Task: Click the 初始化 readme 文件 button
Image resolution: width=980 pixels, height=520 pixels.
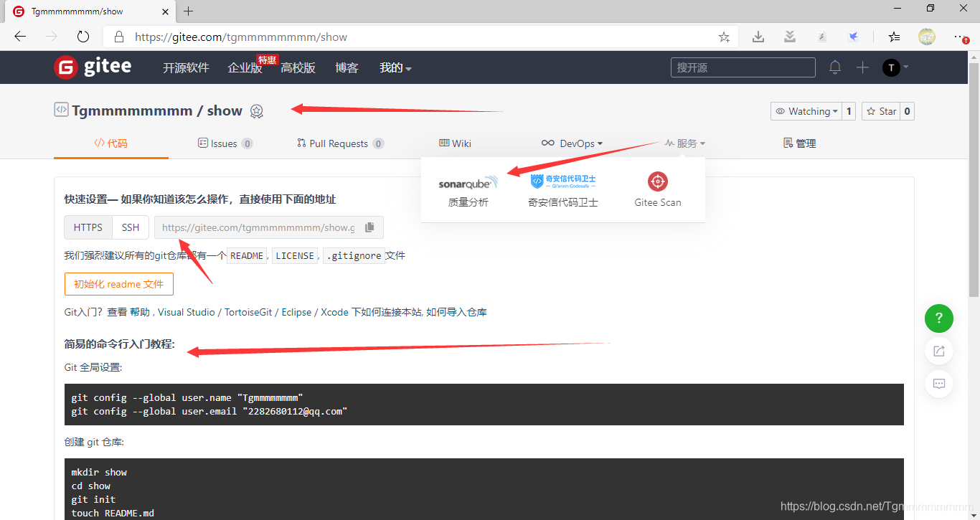Action: (x=119, y=284)
